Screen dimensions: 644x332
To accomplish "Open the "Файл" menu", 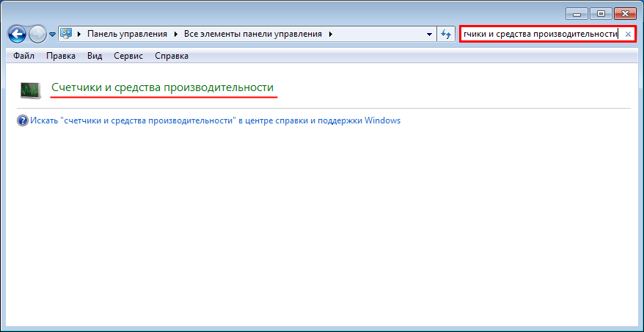I will tap(24, 56).
